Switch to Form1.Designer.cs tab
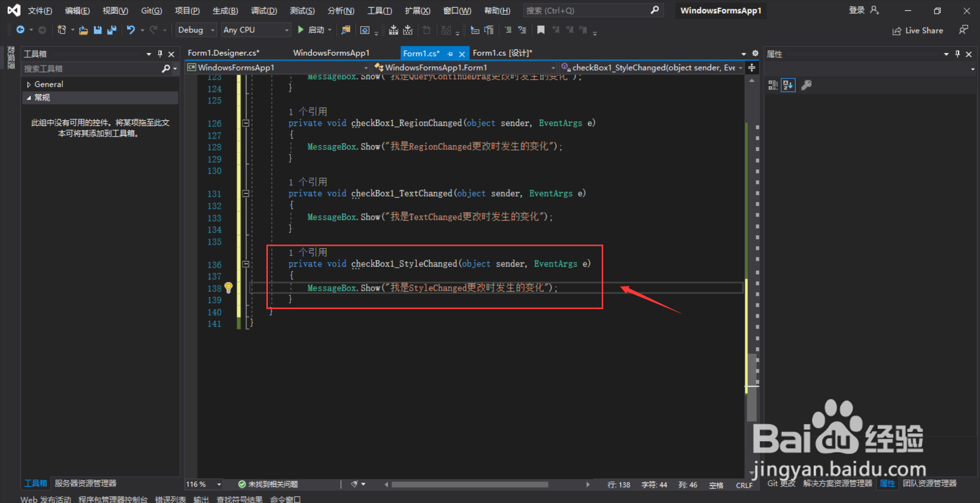This screenshot has width=980, height=503. click(224, 53)
